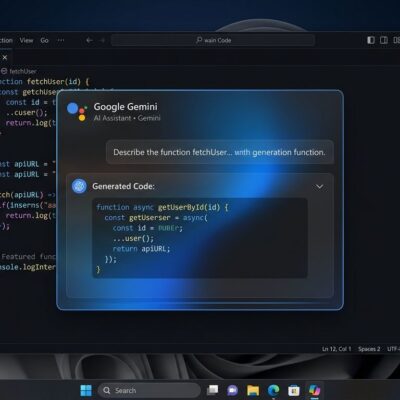The height and width of the screenshot is (400, 400).
Task: Click the 'wain Code' command search bar
Action: [213, 40]
